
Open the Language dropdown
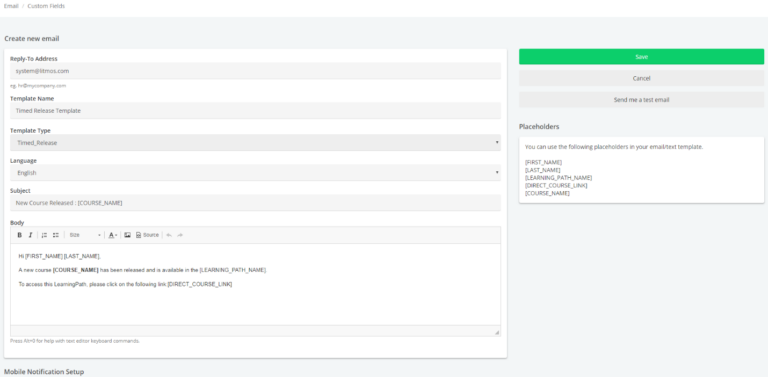coord(255,173)
